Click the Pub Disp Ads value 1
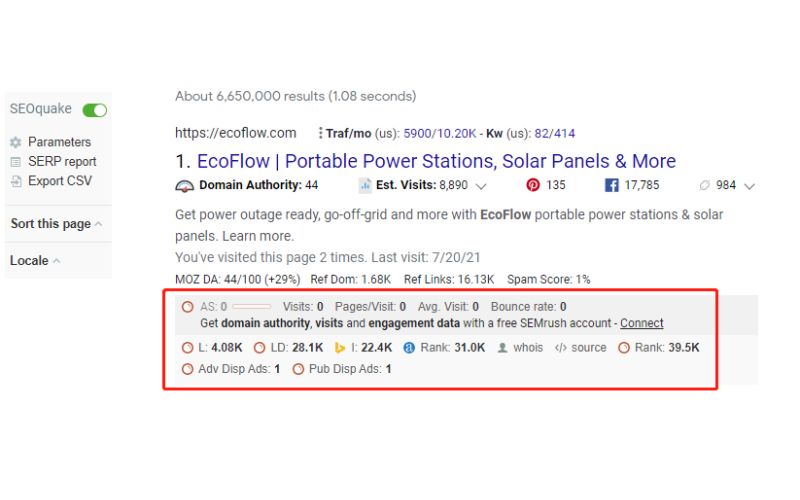Screen dimensions: 800x500 (x=388, y=369)
